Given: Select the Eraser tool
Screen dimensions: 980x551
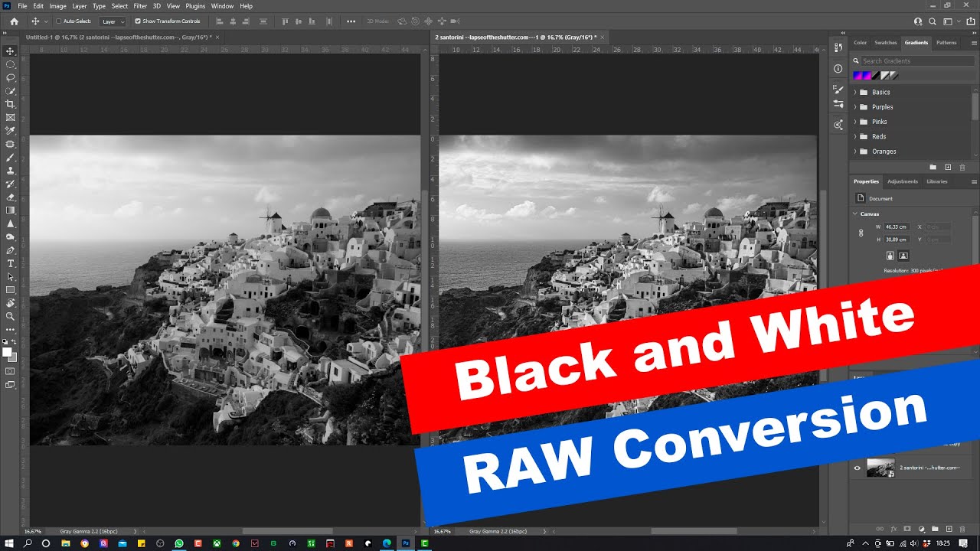Looking at the screenshot, I should pyautogui.click(x=10, y=197).
